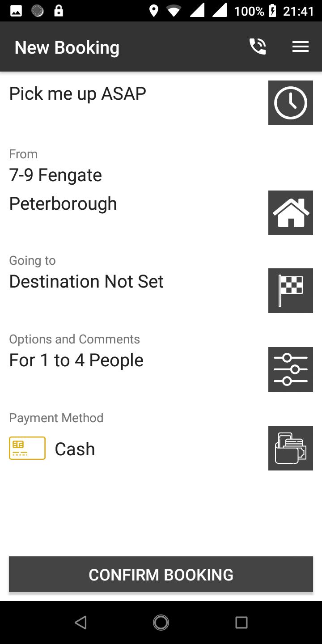Confirm the booking
The width and height of the screenshot is (322, 644).
(161, 574)
